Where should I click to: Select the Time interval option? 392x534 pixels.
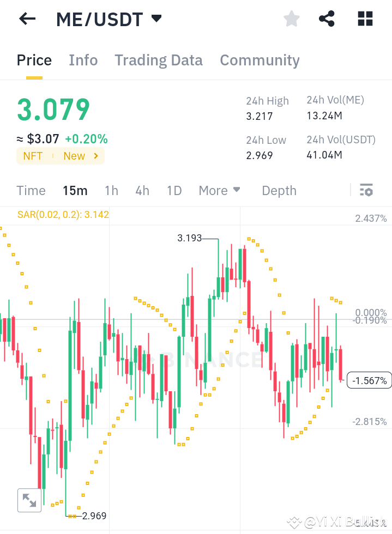[31, 191]
